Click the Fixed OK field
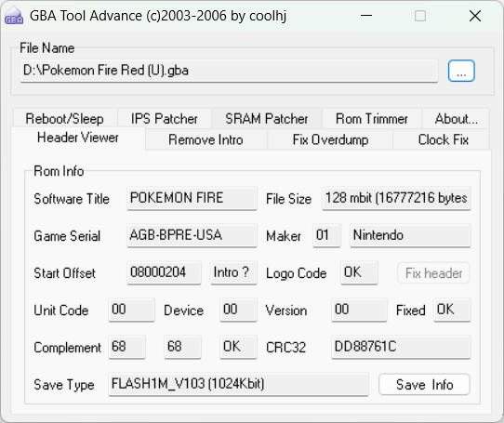 click(452, 311)
